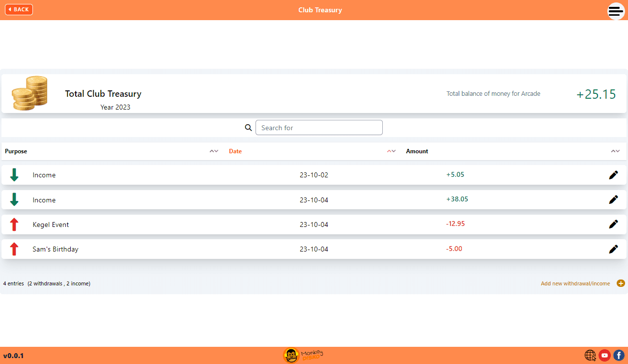The width and height of the screenshot is (628, 364).
Task: Focus the Search for input field
Action: [319, 128]
